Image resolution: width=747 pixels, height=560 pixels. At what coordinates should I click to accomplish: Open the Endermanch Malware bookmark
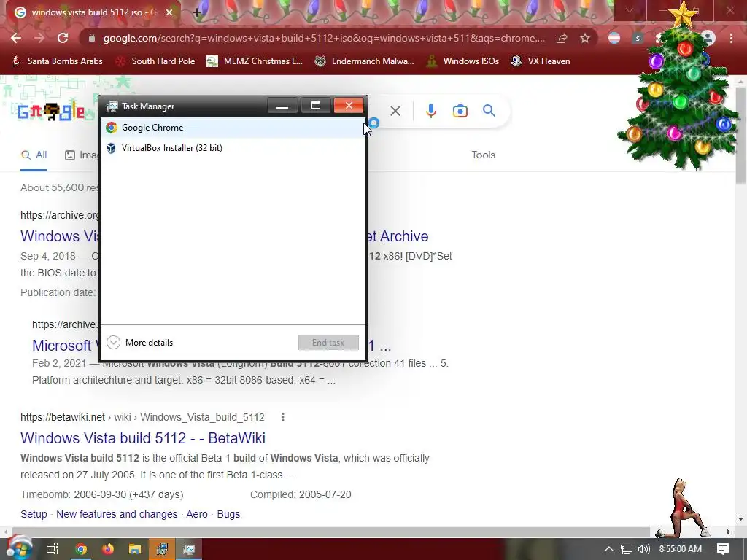click(x=365, y=61)
